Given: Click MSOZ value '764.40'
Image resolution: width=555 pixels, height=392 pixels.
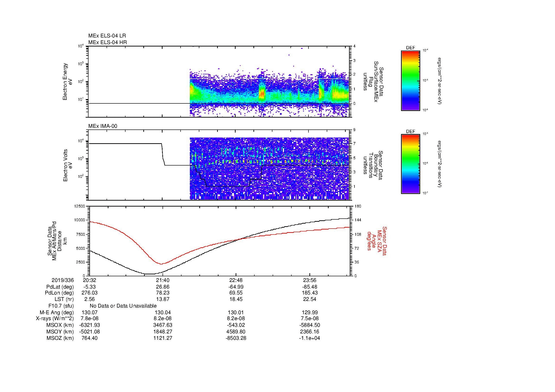Looking at the screenshot, I should click(x=89, y=338).
